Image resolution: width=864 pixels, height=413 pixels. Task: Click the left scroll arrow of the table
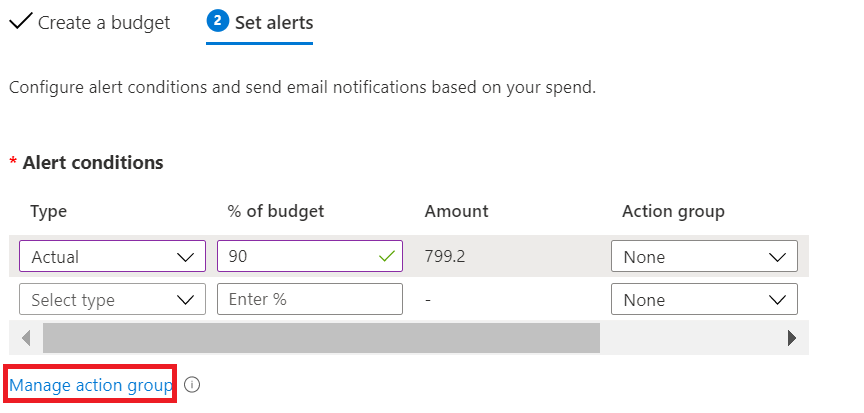point(26,338)
